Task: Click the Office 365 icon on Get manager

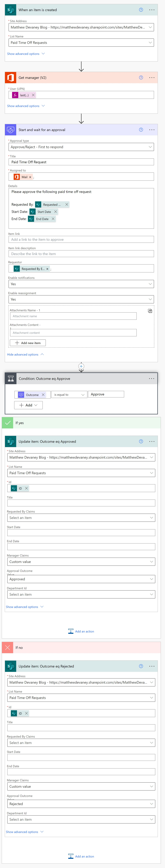Action: point(11,77)
